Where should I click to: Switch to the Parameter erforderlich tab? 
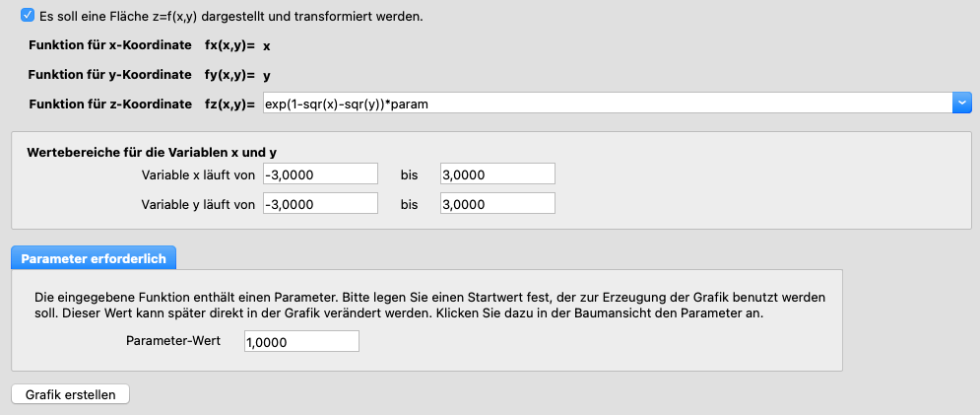click(94, 258)
